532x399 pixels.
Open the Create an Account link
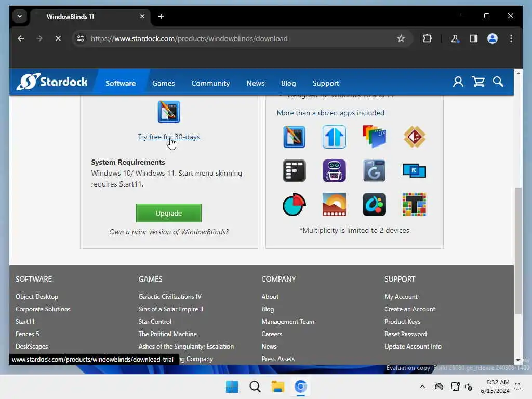point(409,309)
